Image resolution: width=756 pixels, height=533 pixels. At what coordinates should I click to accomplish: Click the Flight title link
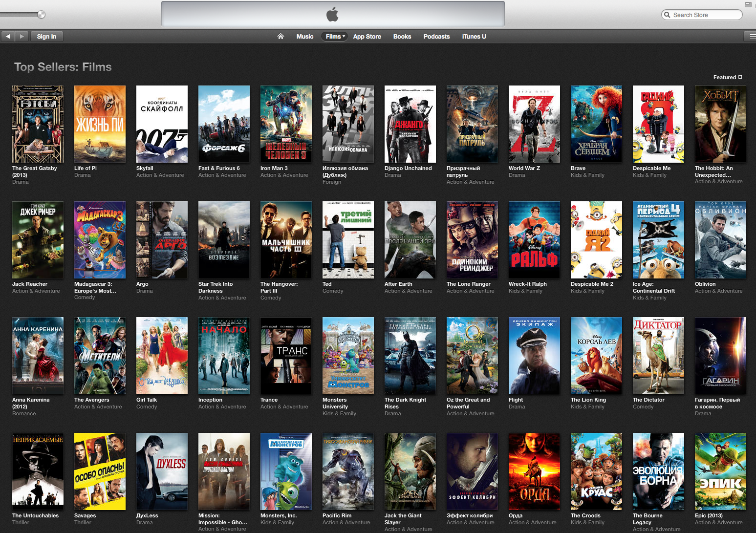point(516,400)
